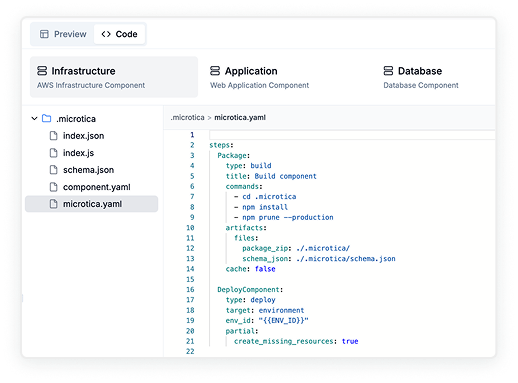The image size is (518, 383).
Task: Click the 'cache: false' line
Action: tap(250, 269)
